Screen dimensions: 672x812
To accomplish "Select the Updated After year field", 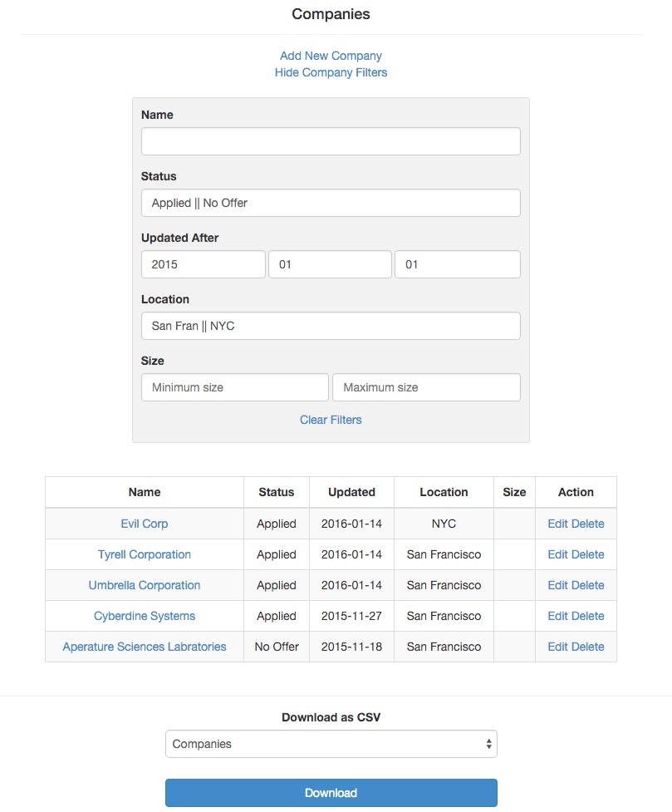I will [203, 264].
